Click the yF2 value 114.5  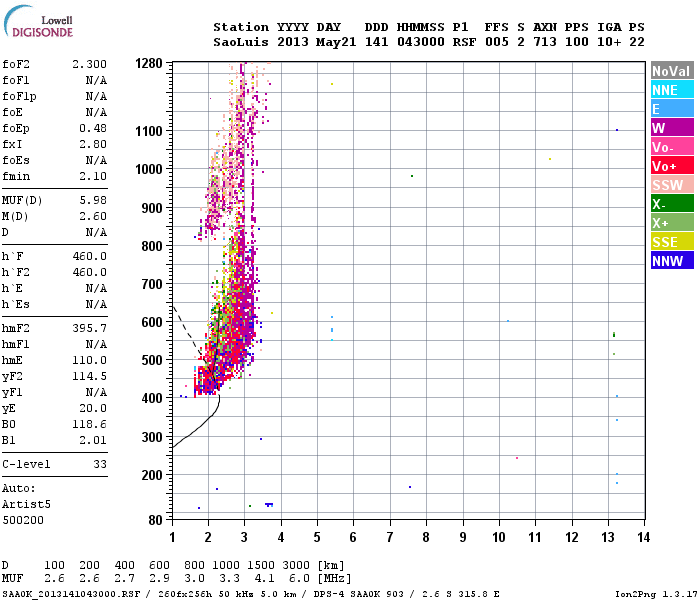tap(90, 376)
